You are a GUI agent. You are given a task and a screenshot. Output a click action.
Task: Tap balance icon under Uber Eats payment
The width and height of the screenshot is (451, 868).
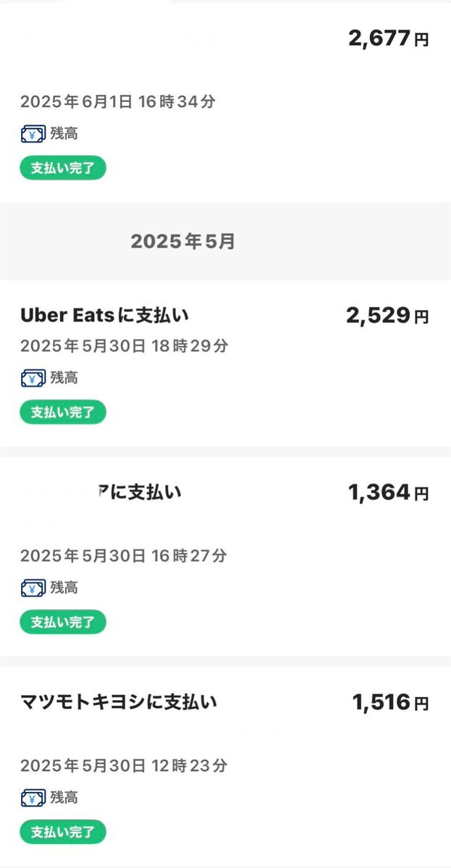click(x=33, y=379)
